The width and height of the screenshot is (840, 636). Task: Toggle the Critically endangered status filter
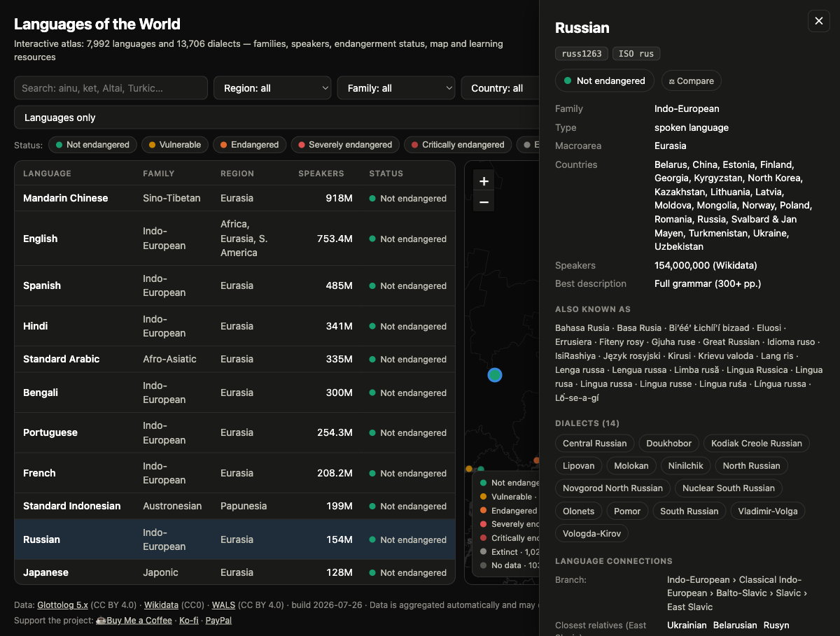tap(458, 145)
